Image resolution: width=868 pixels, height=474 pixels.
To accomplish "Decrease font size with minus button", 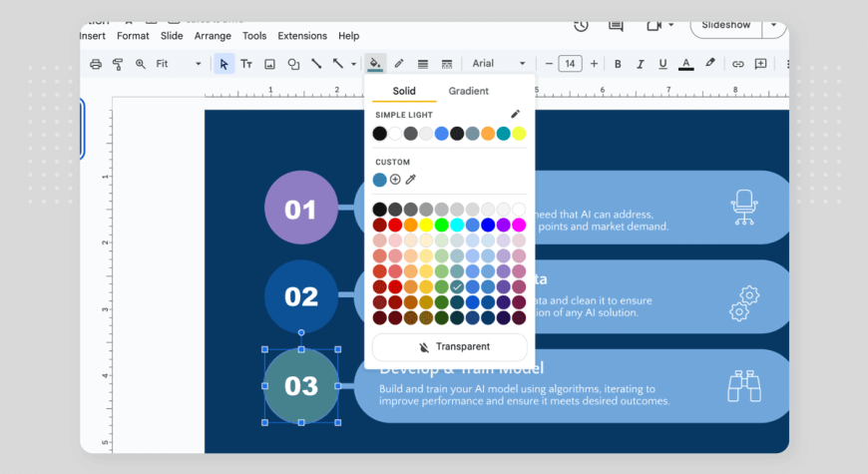I will coord(549,64).
